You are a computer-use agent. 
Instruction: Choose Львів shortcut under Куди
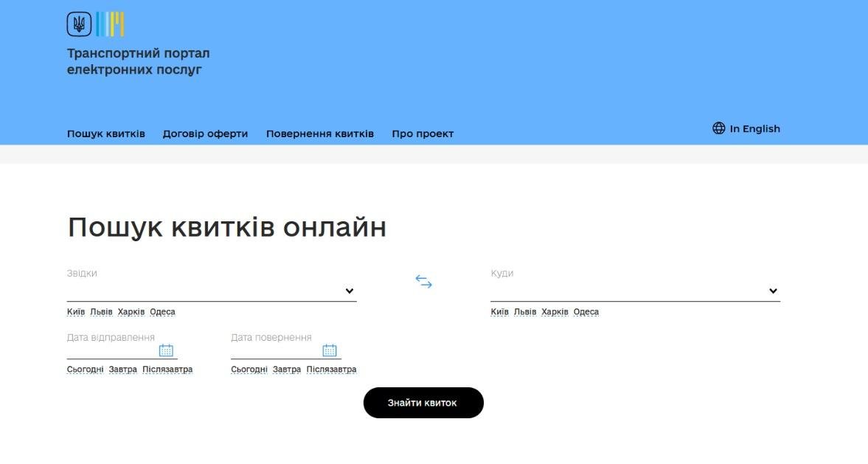525,312
